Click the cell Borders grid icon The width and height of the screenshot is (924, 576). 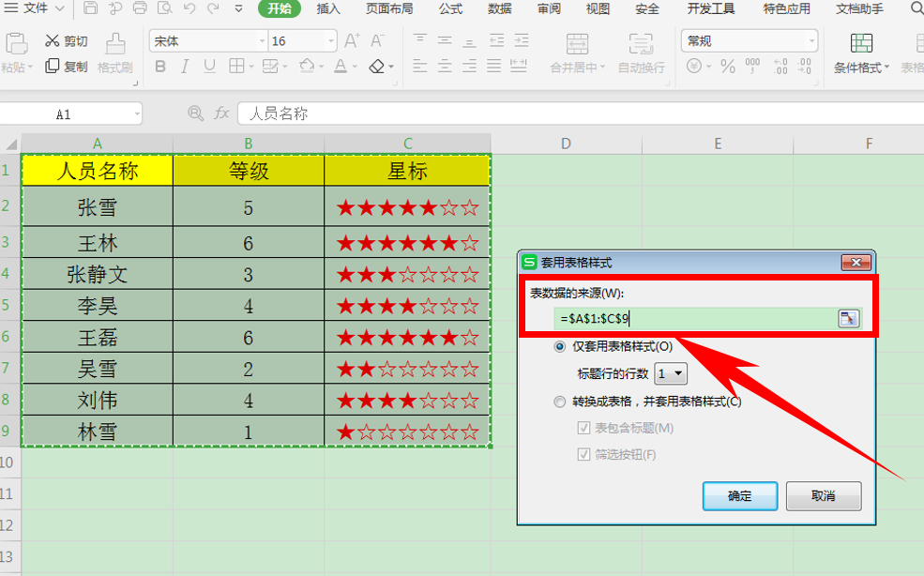(236, 66)
